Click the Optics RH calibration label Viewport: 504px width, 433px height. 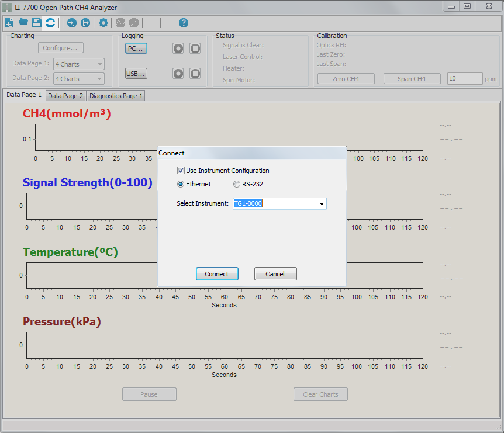[332, 46]
